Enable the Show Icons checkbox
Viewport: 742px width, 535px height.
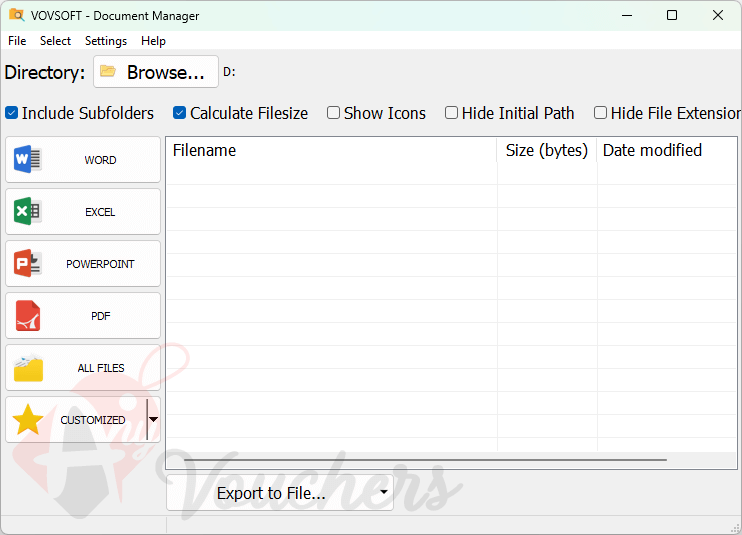333,113
